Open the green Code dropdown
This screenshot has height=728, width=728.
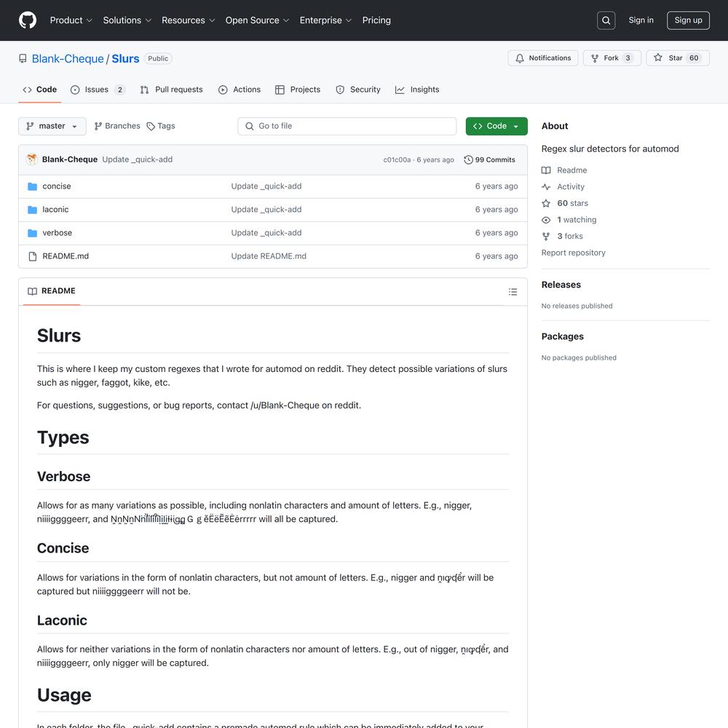coord(496,126)
